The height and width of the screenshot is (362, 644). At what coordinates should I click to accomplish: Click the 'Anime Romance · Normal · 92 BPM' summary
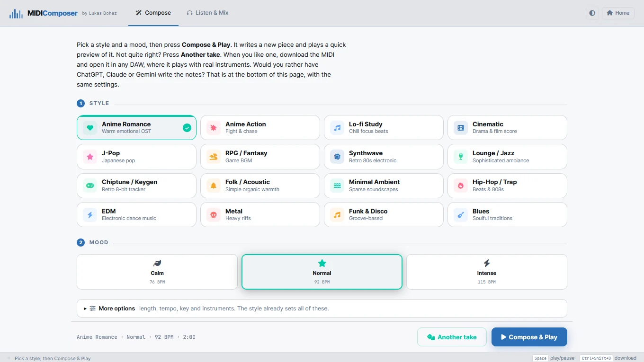click(x=136, y=337)
